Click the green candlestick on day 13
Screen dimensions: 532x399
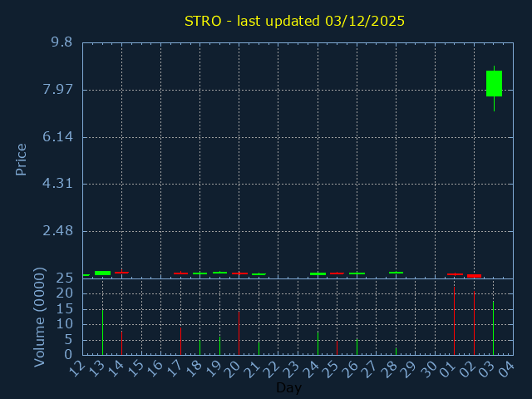tap(102, 273)
